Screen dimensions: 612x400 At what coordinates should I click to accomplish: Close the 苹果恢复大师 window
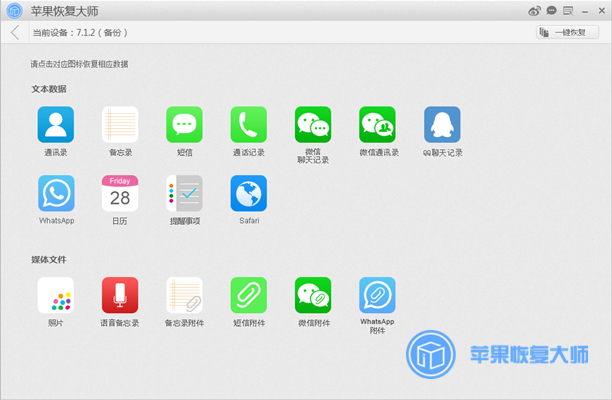click(x=601, y=11)
